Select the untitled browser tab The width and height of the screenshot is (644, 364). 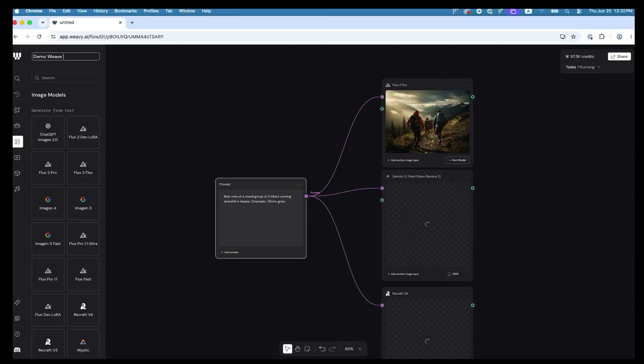coord(87,22)
